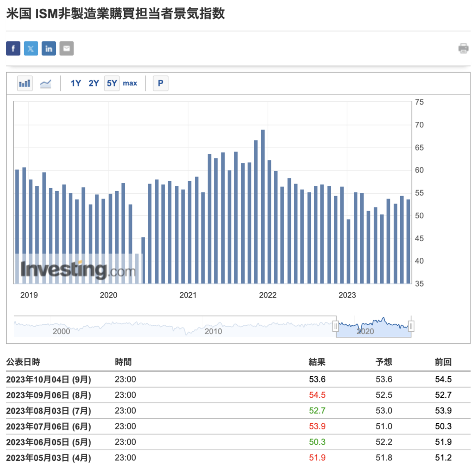This screenshot has width=476, height=473.
Task: Select the row 2023年08月03日 (7月)
Action: point(238,411)
